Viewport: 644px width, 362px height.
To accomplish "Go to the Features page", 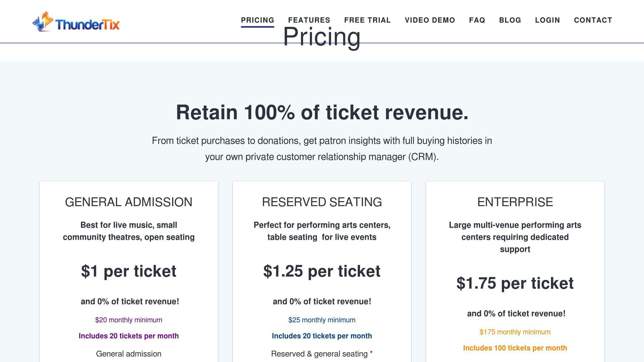I will coord(309,20).
